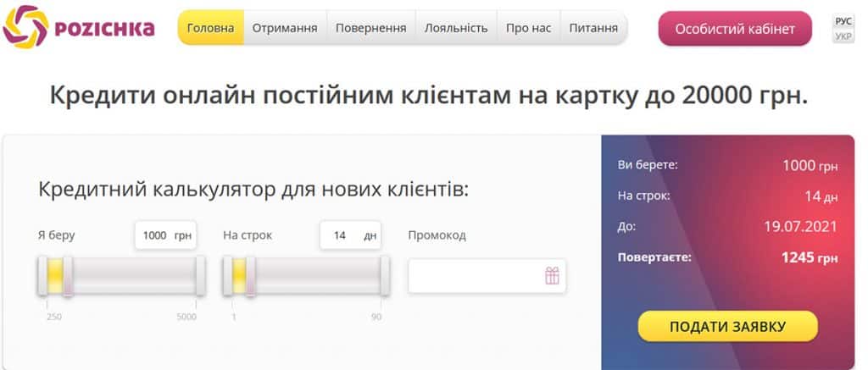The image size is (868, 370).
Task: Open the Головна tab
Action: coord(210,28)
